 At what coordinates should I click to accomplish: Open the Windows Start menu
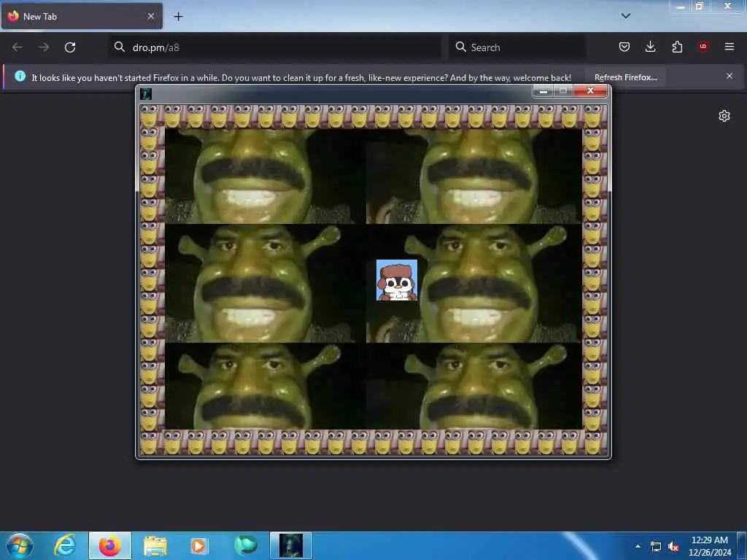[20, 545]
